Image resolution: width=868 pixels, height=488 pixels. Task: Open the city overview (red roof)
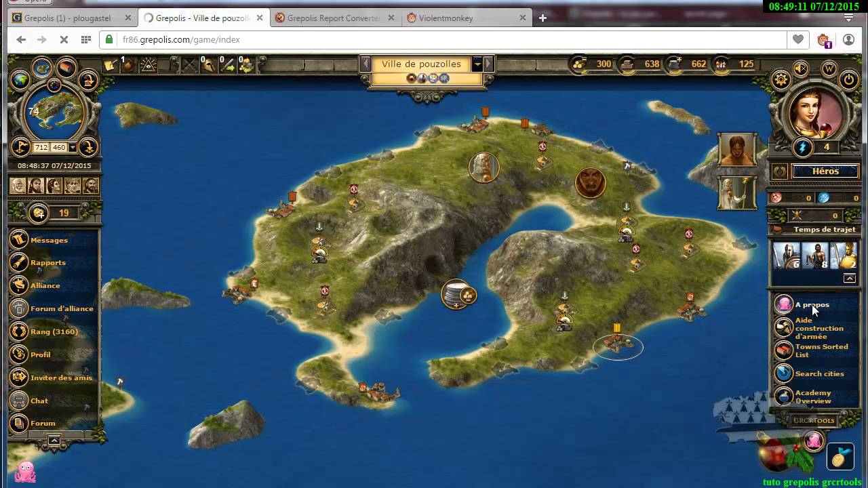click(x=66, y=68)
